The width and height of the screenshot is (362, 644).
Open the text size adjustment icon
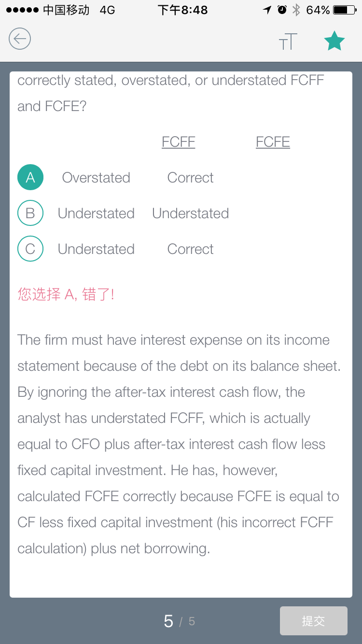coord(288,42)
